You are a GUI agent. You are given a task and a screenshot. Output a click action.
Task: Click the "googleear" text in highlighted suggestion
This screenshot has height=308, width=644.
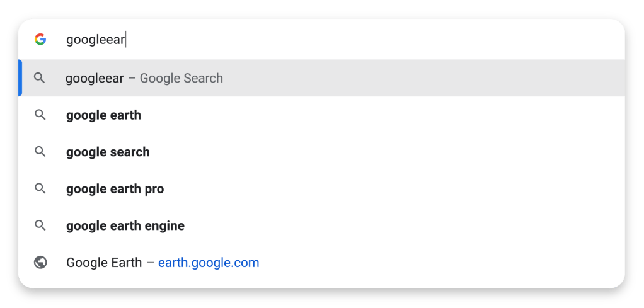point(95,79)
